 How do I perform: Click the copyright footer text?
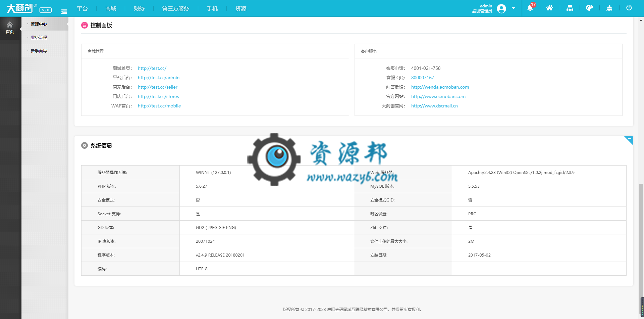(x=353, y=310)
